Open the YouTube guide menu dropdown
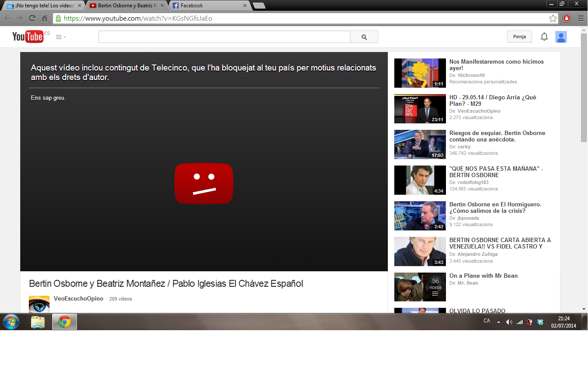 pyautogui.click(x=61, y=37)
